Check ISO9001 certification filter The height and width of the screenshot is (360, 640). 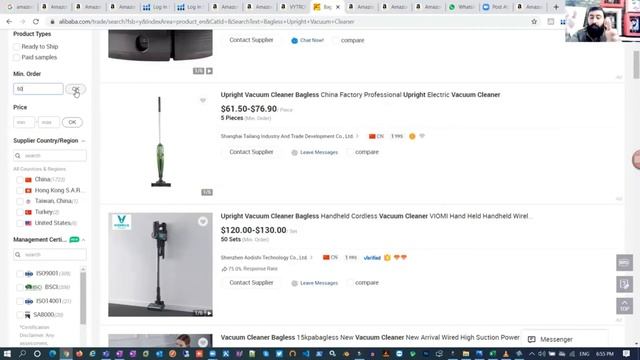click(x=20, y=274)
